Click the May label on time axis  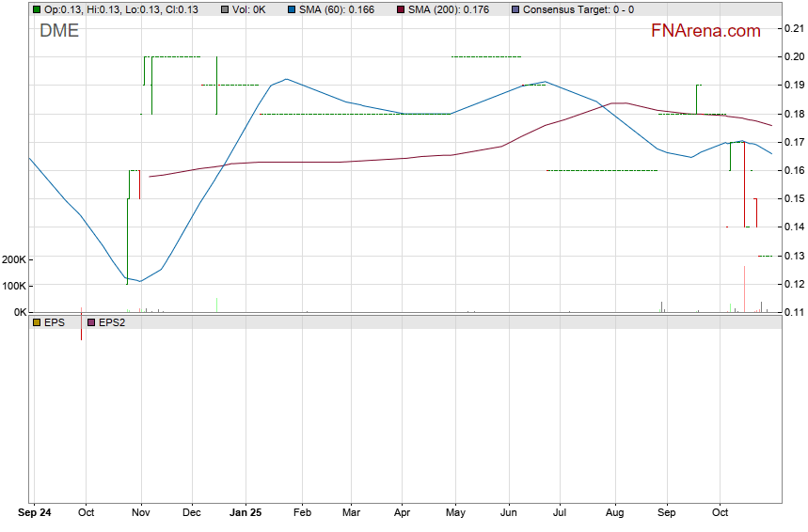455,514
